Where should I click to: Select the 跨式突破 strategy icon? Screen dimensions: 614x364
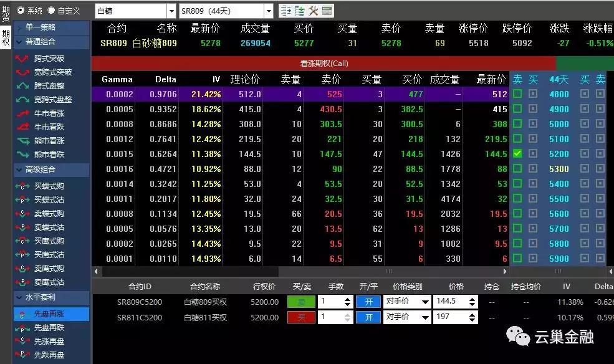pyautogui.click(x=22, y=59)
